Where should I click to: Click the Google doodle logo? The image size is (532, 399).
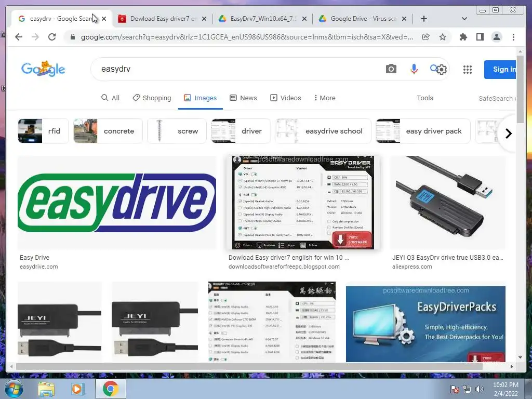[x=43, y=69]
